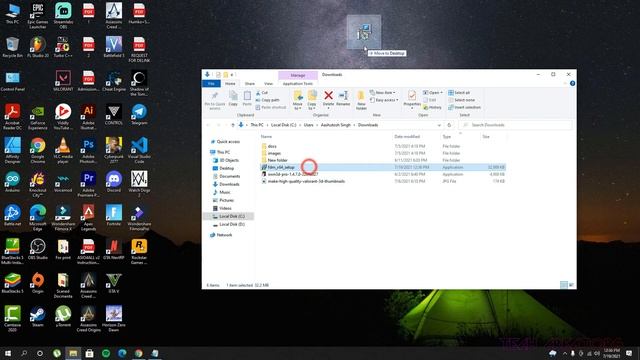The width and height of the screenshot is (640, 360).
Task: Select the Adobe Premiere Pro desktop icon
Action: (x=88, y=184)
